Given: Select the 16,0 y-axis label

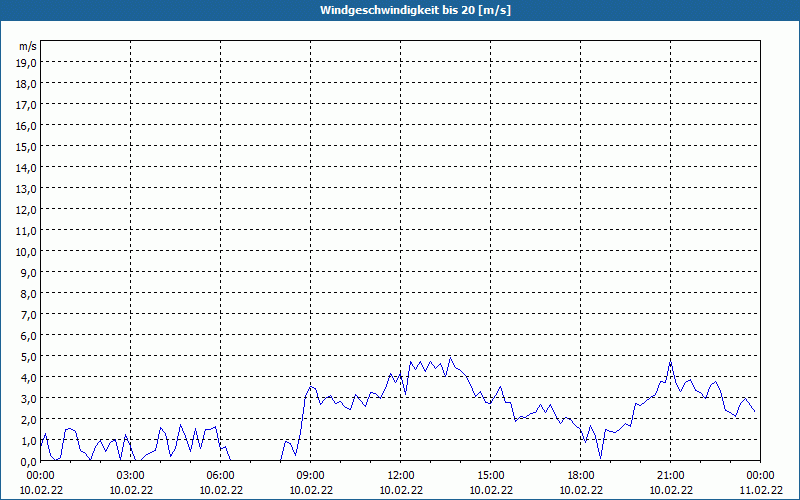Looking at the screenshot, I should click(27, 126).
